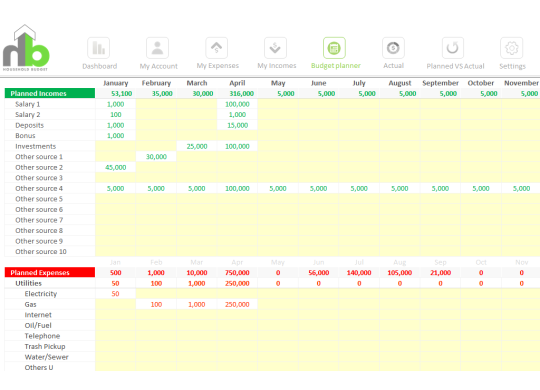Click the Telephone row label
The height and width of the screenshot is (390, 540).
(x=42, y=336)
